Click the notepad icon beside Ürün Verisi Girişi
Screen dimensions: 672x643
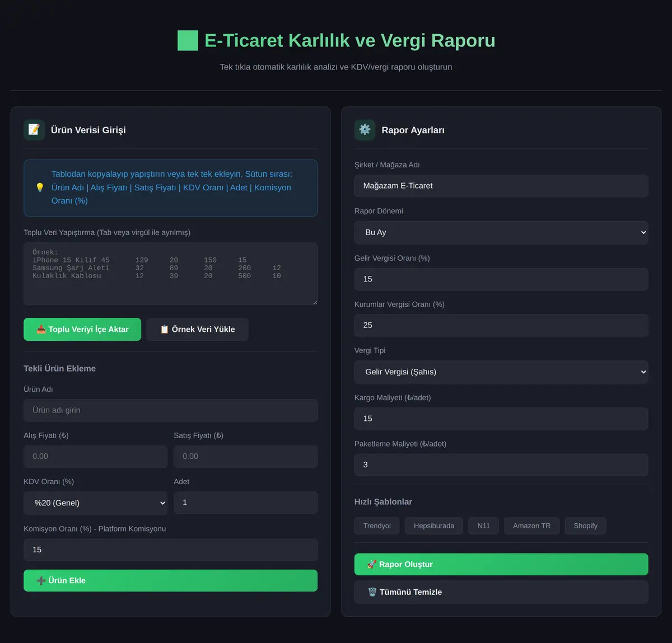34,130
